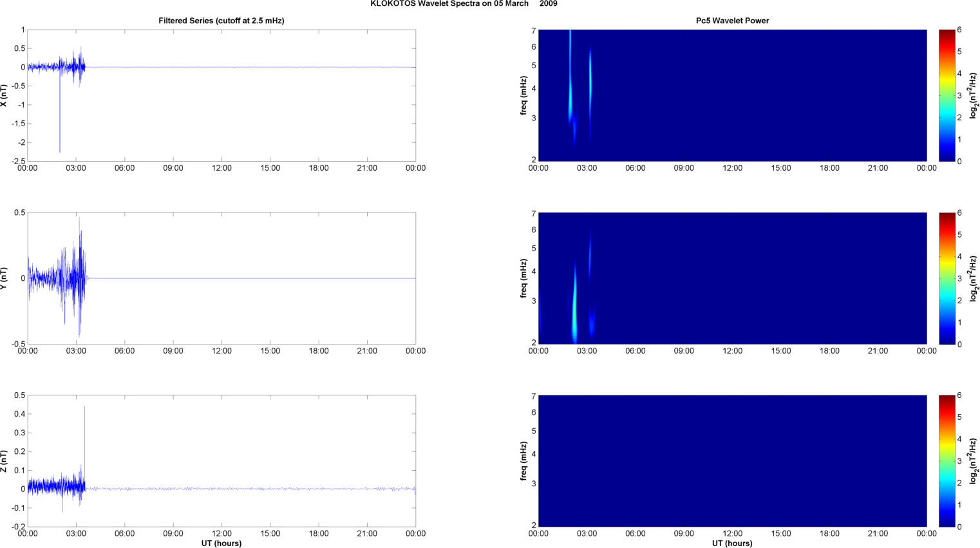Select the 'Pc5 Wavelet Power' heading

coord(732,21)
